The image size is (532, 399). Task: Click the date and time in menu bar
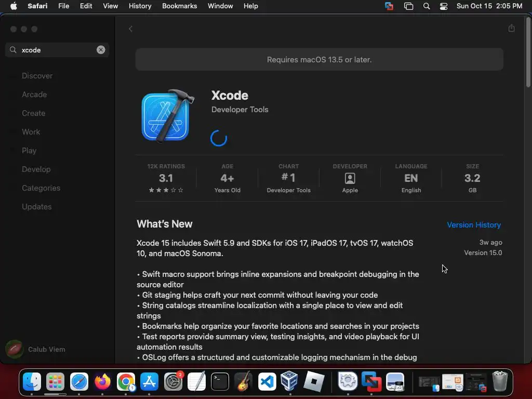coord(489,6)
